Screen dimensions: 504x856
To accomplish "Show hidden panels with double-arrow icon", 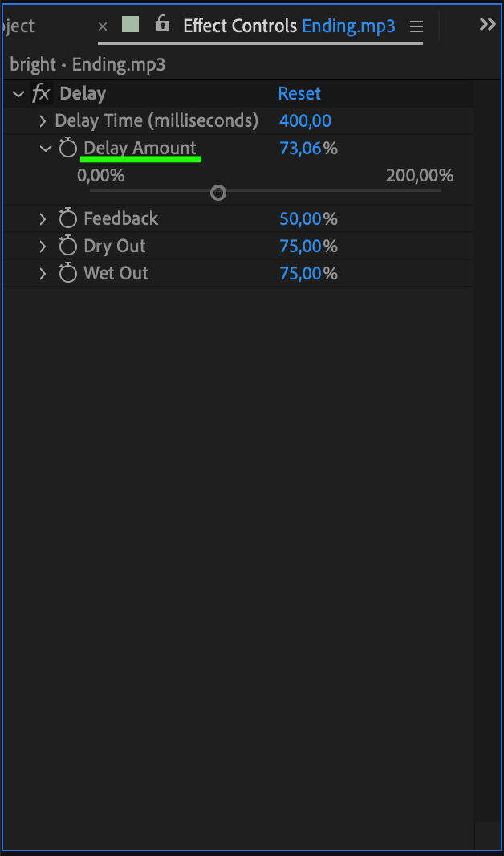I will (x=487, y=24).
